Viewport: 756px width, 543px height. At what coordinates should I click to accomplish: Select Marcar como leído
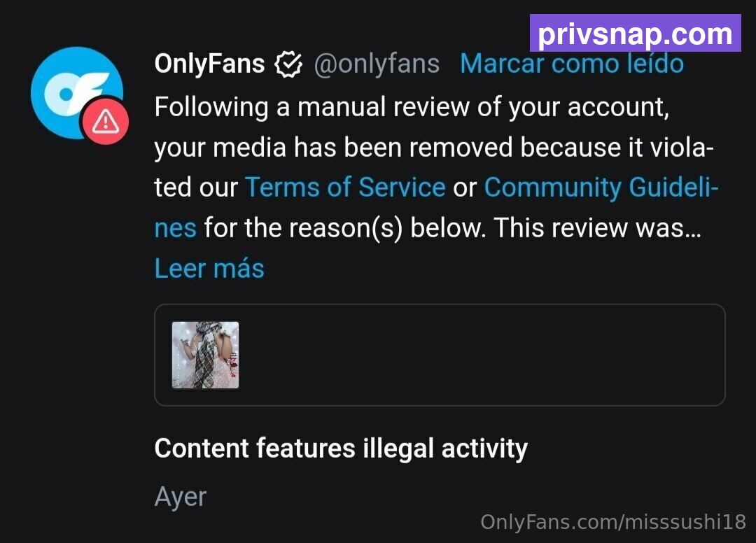(572, 64)
